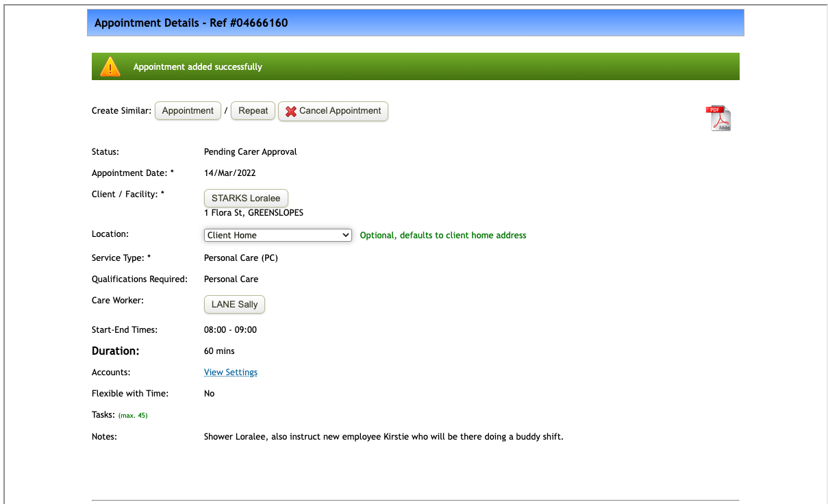
Task: Open View Settings for Accounts
Action: [230, 372]
